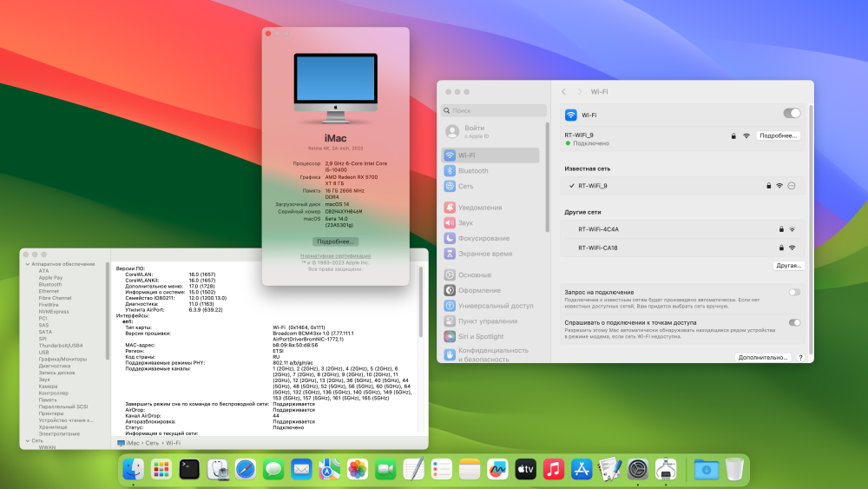Enable the Запрос на подключение switch
The height and width of the screenshot is (489, 868).
794,293
